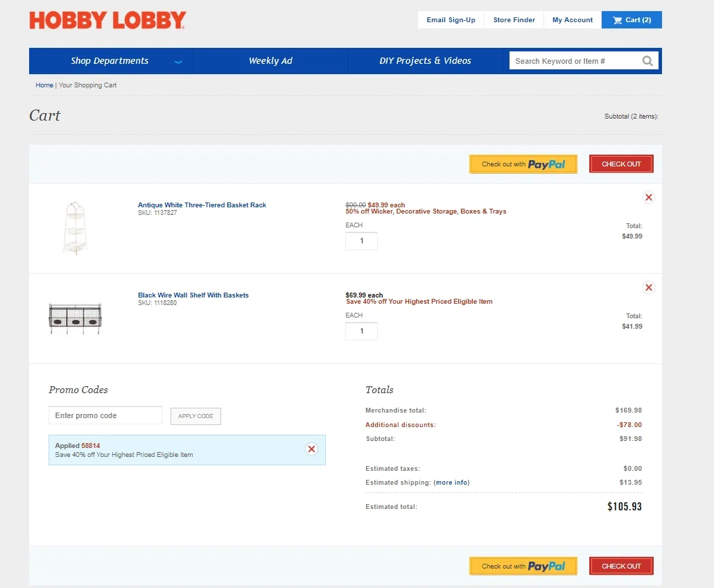Open Black Wire Wall Shelf With Baskets link
This screenshot has width=714, height=588.
tap(193, 295)
